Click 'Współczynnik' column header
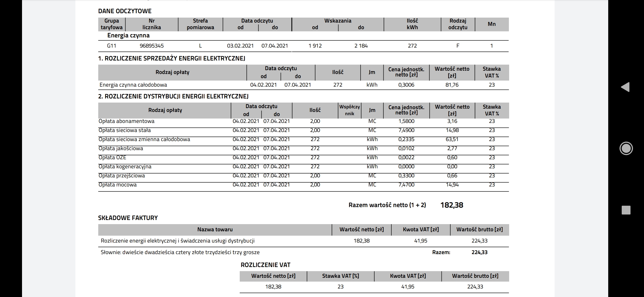 [350, 110]
